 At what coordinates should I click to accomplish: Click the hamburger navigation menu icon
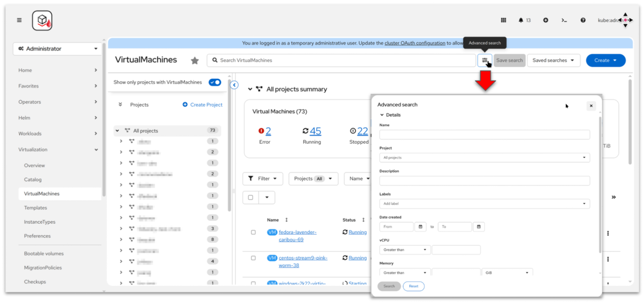(19, 20)
